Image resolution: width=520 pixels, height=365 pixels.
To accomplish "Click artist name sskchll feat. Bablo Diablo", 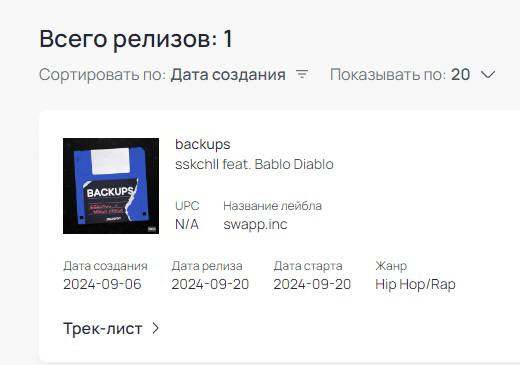I will pyautogui.click(x=254, y=164).
